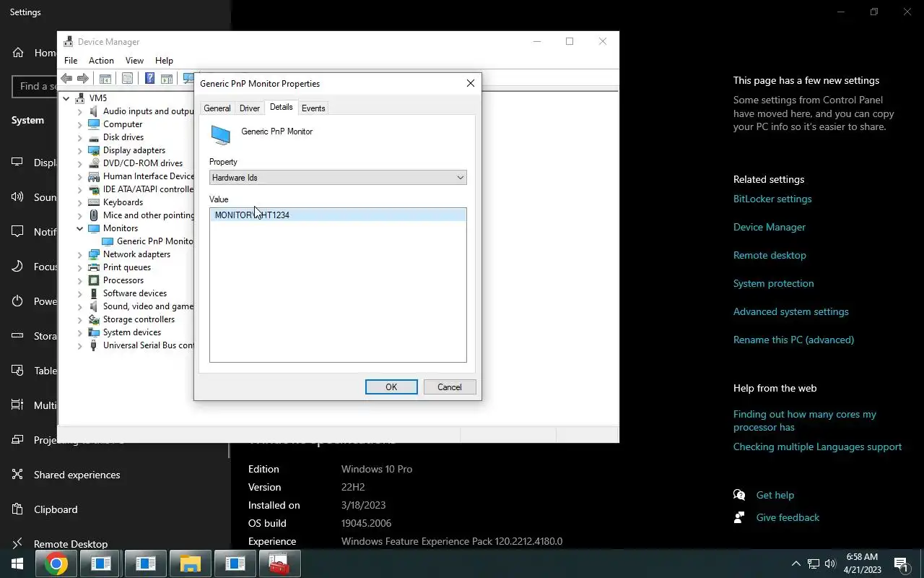Expand the Software devices node
Image resolution: width=924 pixels, height=578 pixels.
coord(80,293)
